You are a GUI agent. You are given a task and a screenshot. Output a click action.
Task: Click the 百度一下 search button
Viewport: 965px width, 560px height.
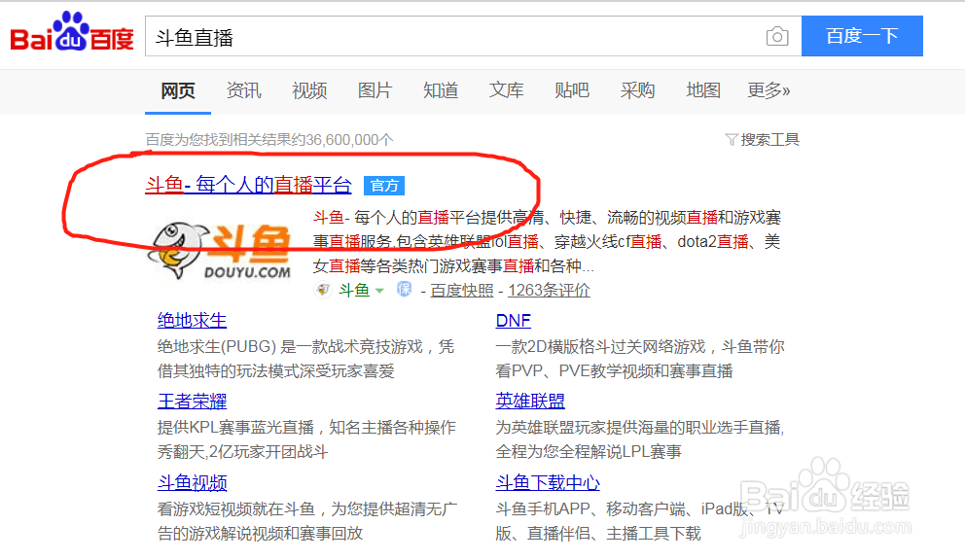point(862,36)
